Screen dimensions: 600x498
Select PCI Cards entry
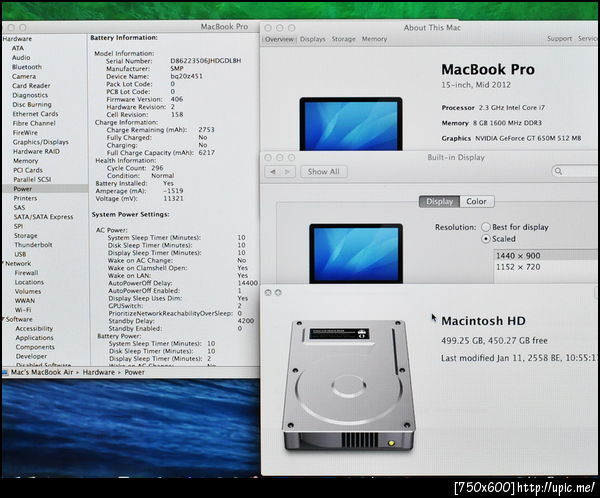28,170
